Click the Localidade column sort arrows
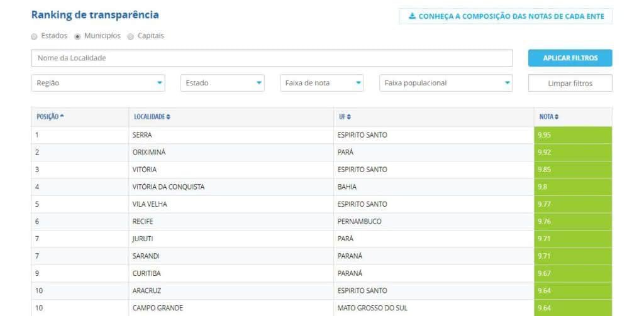This screenshot has width=644, height=316. (x=169, y=117)
